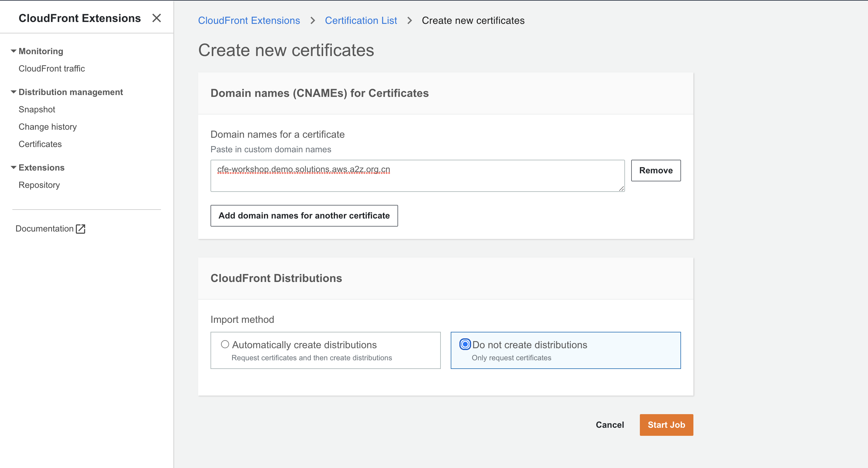868x468 pixels.
Task: Go to Snapshot in the sidebar
Action: pos(37,110)
